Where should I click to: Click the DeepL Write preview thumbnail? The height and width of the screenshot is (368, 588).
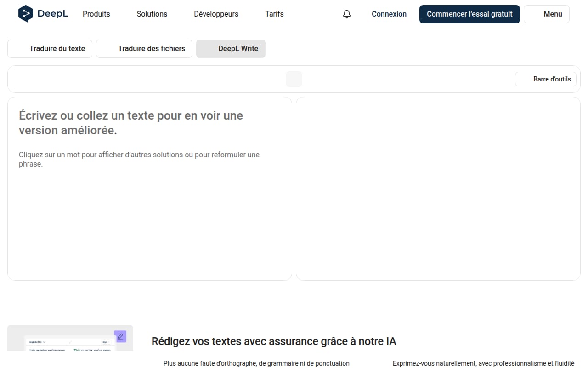point(70,338)
